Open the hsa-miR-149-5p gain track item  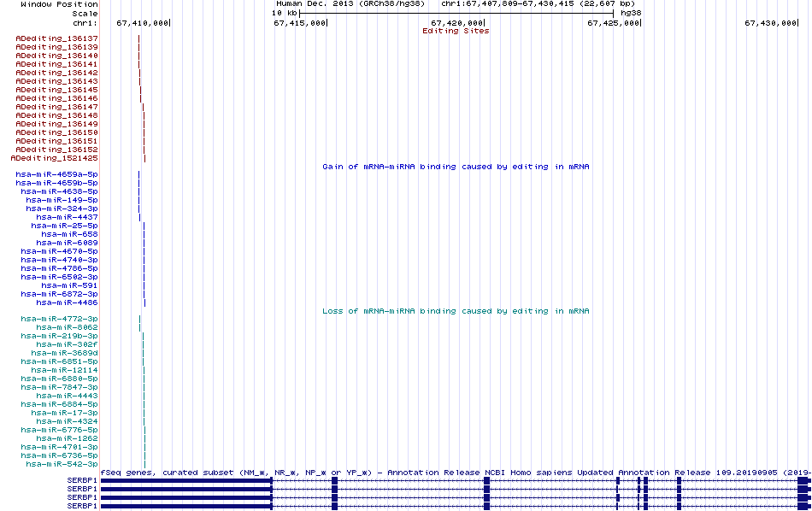pyautogui.click(x=62, y=200)
